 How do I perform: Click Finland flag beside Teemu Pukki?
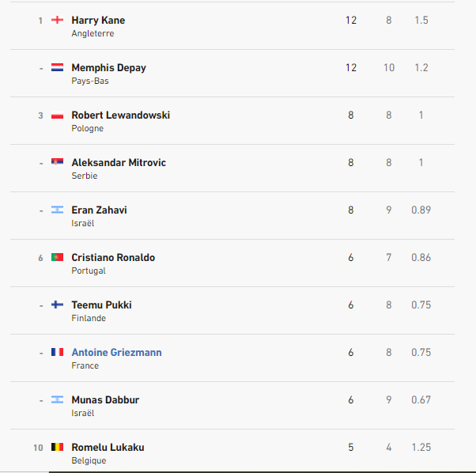pyautogui.click(x=57, y=305)
